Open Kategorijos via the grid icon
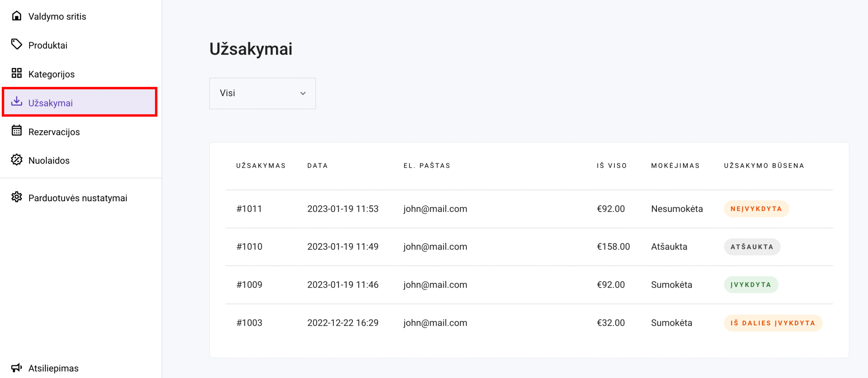The width and height of the screenshot is (868, 378). click(17, 73)
